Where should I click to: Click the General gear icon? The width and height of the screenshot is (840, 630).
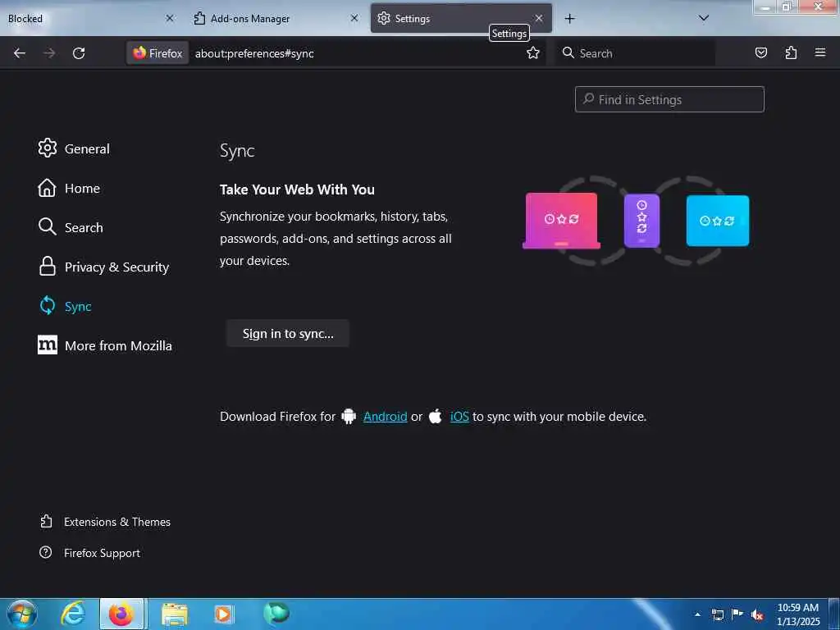pos(47,148)
